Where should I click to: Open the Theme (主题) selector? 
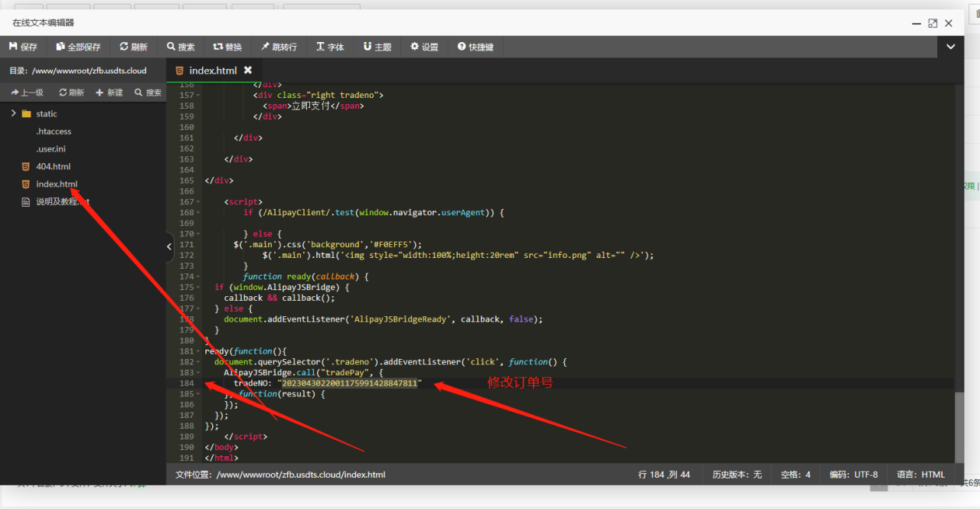(x=377, y=47)
